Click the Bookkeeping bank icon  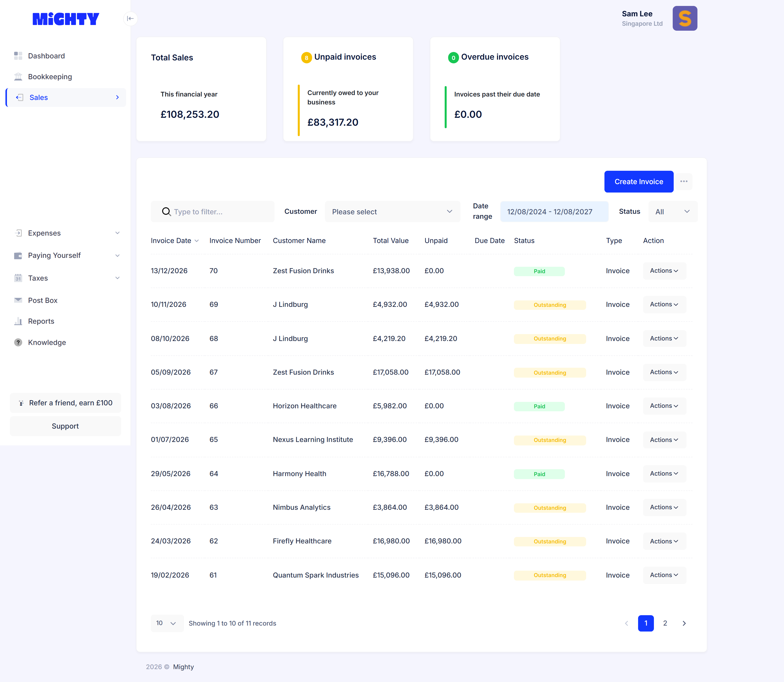point(18,76)
